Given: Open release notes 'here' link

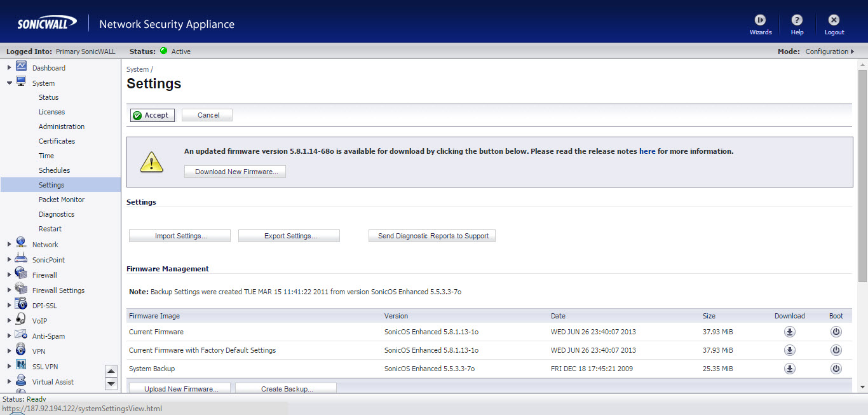Looking at the screenshot, I should coord(647,152).
